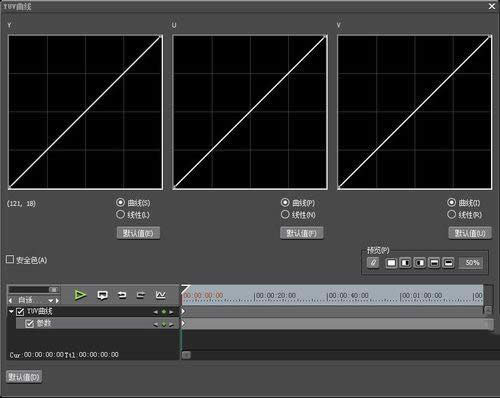Click the undo arrow icon in the keyframe toolbar
This screenshot has width=500, height=398.
coord(122,295)
